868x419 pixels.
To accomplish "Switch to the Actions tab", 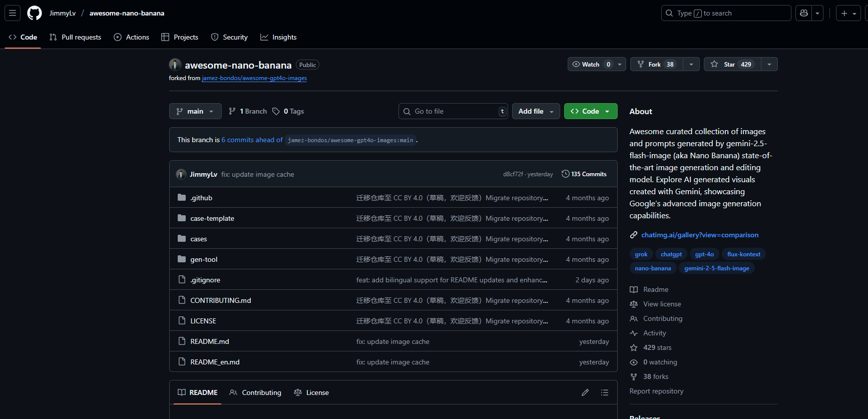I will pos(132,37).
